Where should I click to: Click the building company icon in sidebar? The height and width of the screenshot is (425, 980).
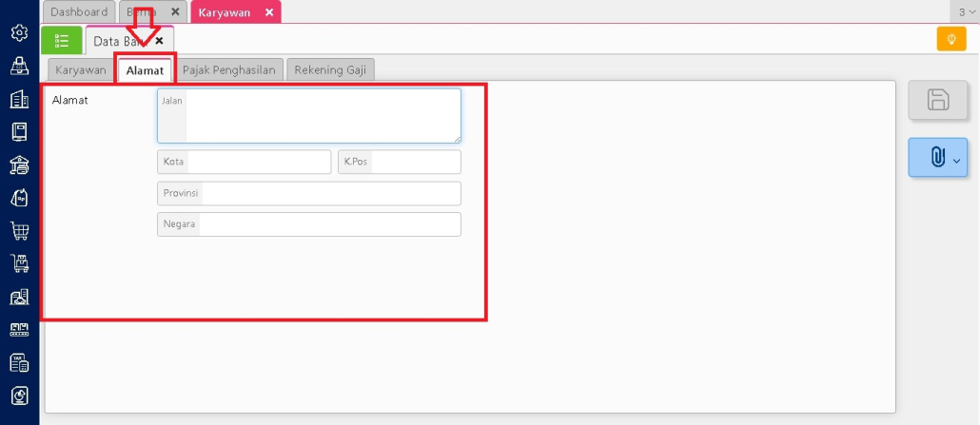click(x=19, y=99)
